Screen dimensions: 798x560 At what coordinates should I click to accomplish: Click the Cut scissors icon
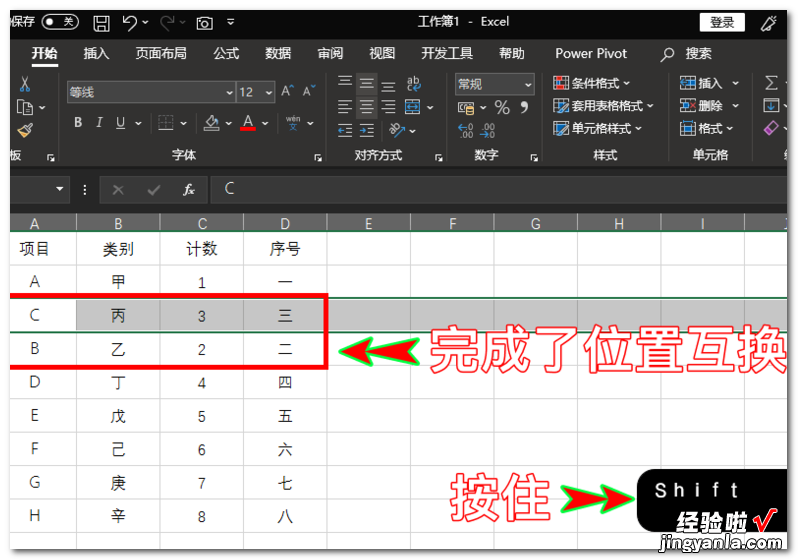tap(24, 83)
